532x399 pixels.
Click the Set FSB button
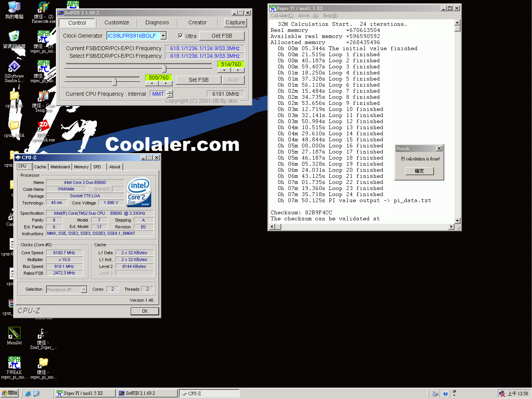click(199, 80)
